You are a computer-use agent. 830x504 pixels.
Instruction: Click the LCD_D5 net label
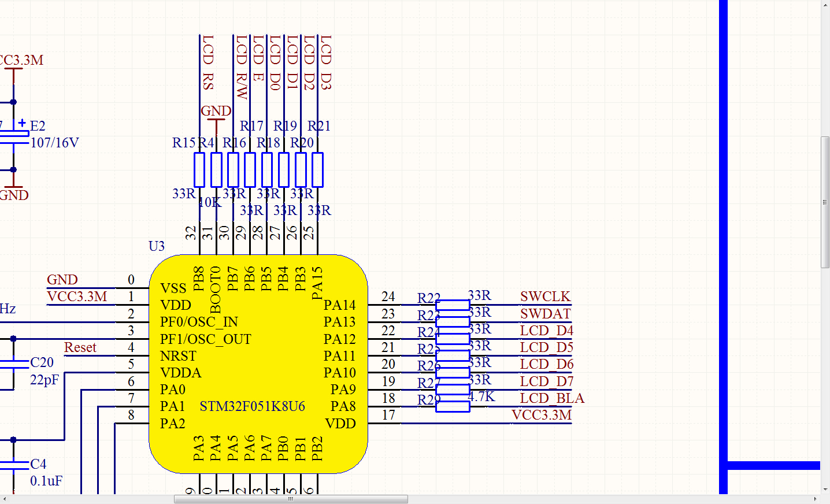[x=547, y=347]
